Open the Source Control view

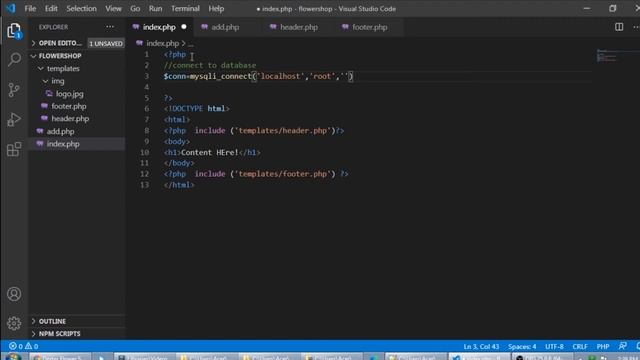(14, 90)
